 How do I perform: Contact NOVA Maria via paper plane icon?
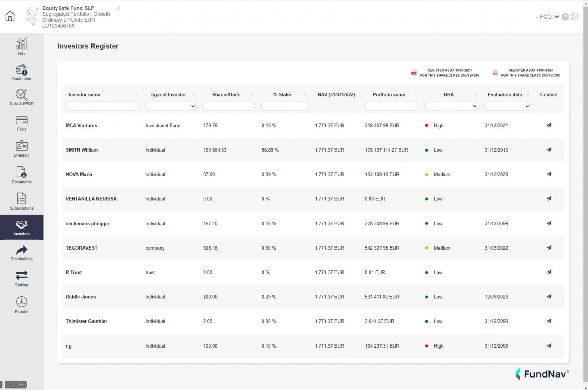click(549, 174)
